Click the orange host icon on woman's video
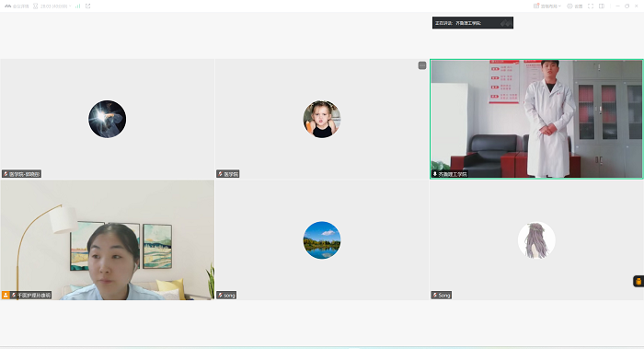Viewport: 644px width, 349px height. (6, 296)
